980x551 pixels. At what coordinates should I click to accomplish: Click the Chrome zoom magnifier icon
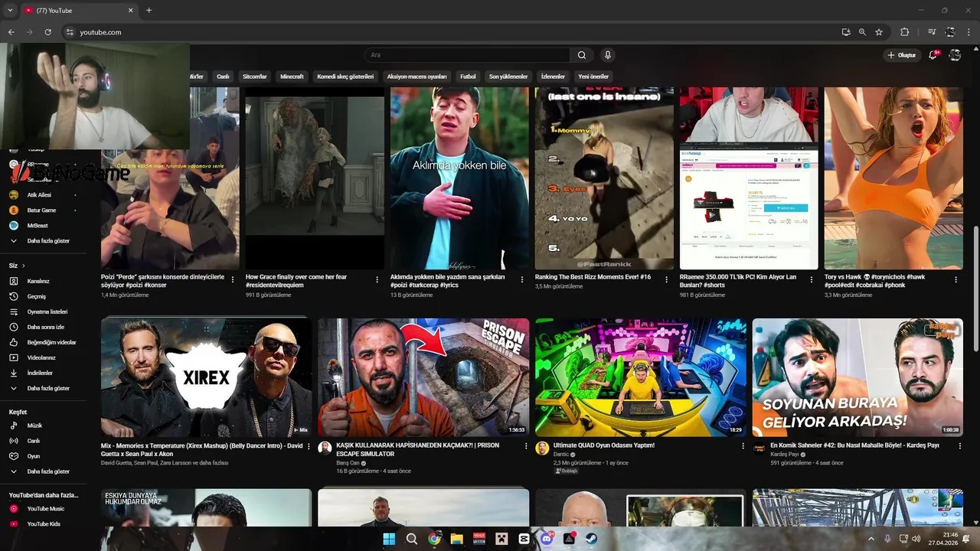(x=862, y=32)
